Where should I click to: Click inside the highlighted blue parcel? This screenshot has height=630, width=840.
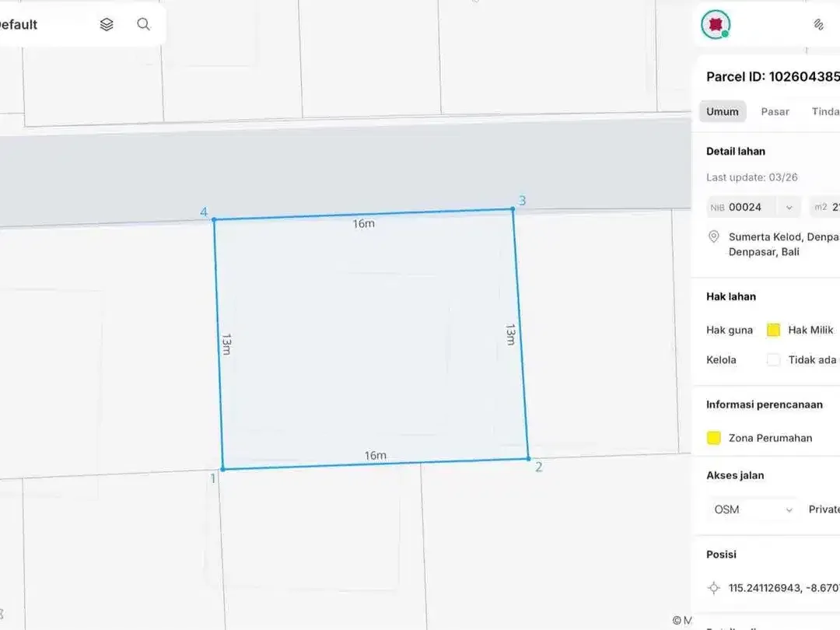tap(371, 339)
